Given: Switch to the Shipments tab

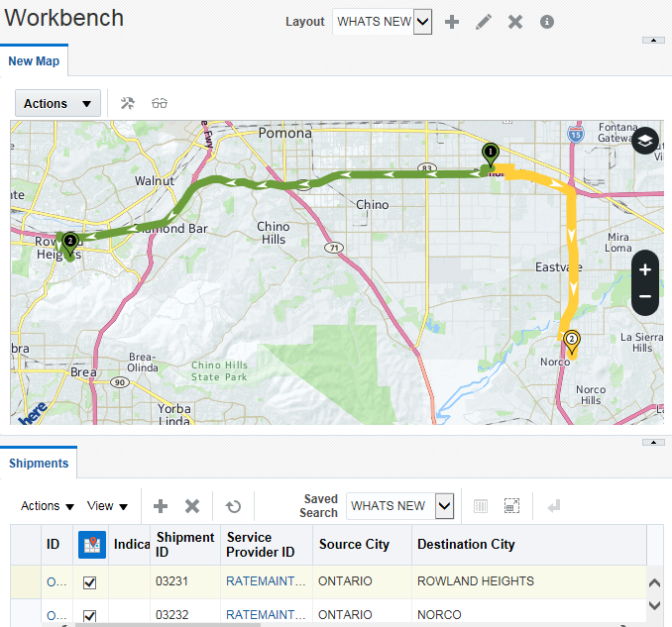Looking at the screenshot, I should tap(39, 463).
